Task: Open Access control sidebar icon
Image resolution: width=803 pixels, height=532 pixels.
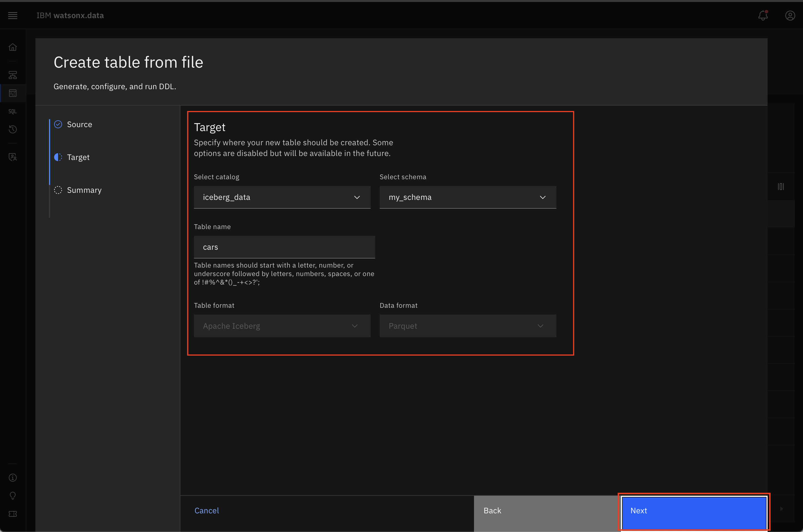Action: [12, 157]
